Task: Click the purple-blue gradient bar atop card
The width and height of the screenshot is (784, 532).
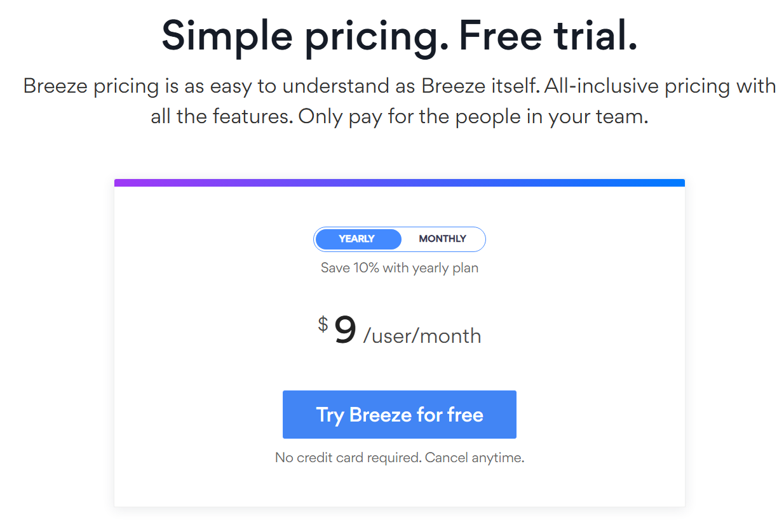Action: coord(399,183)
